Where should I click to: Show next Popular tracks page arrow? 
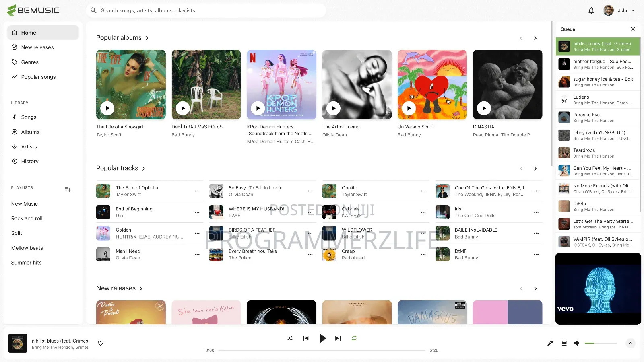click(x=535, y=169)
